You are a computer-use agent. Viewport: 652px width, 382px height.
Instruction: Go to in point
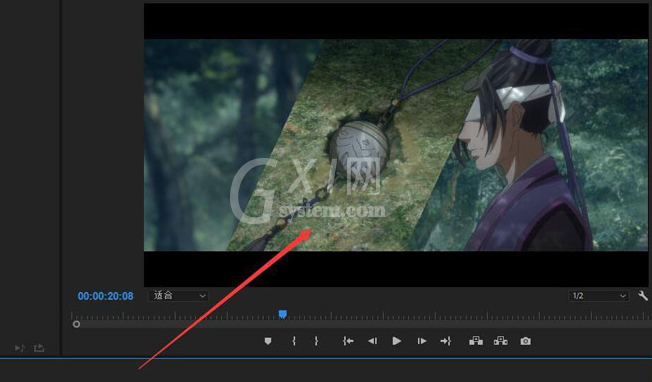click(x=348, y=341)
